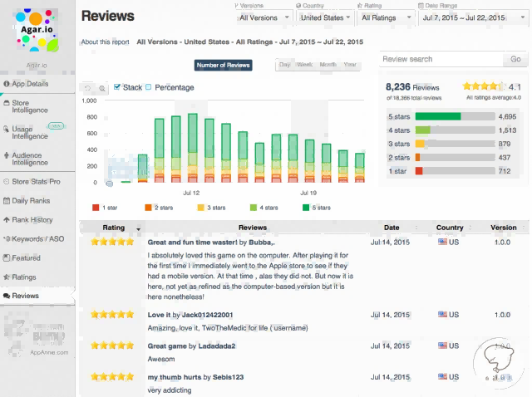532x397 pixels.
Task: Click into the Review search field
Action: pos(441,59)
